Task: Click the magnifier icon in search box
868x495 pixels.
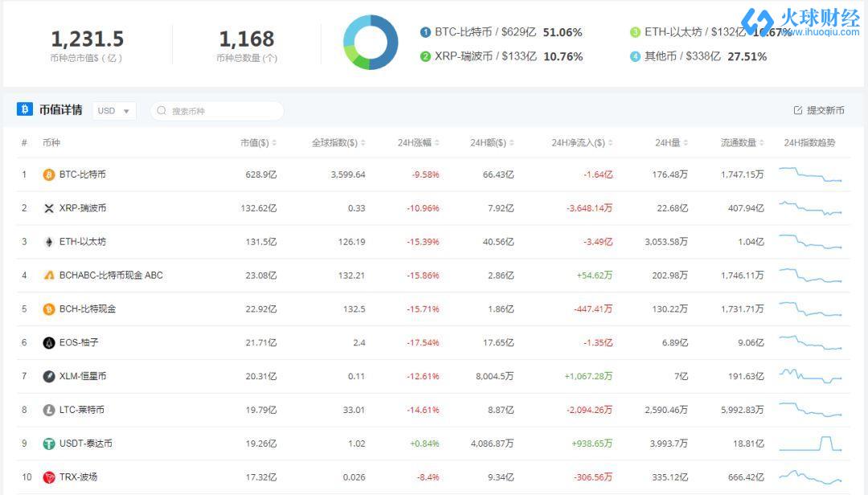Action: tap(161, 111)
